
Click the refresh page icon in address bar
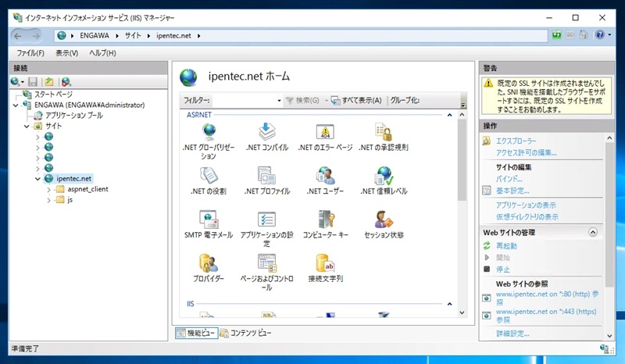point(556,35)
